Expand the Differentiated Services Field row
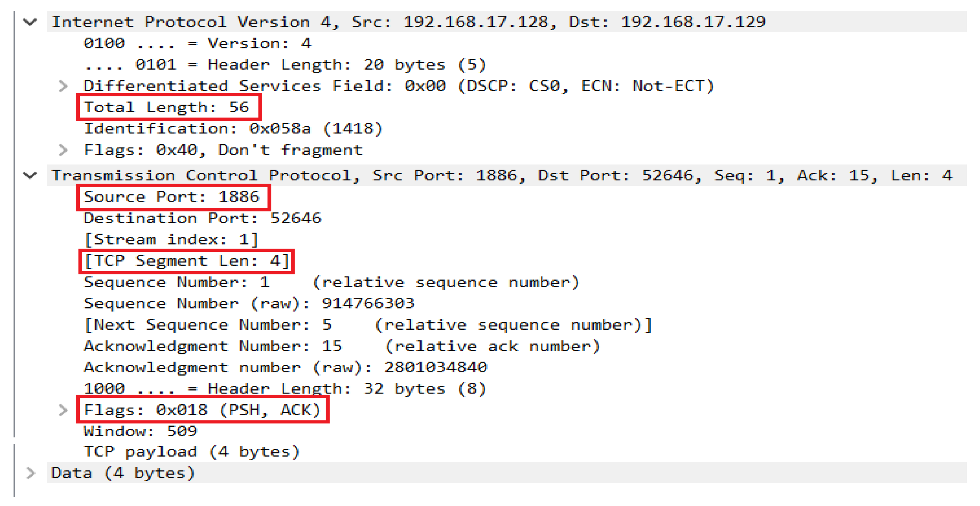 click(63, 86)
